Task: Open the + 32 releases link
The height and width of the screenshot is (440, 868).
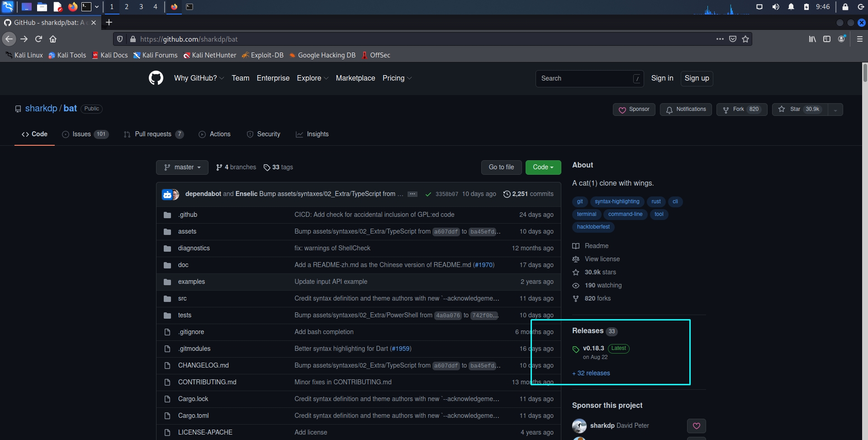Action: tap(591, 373)
